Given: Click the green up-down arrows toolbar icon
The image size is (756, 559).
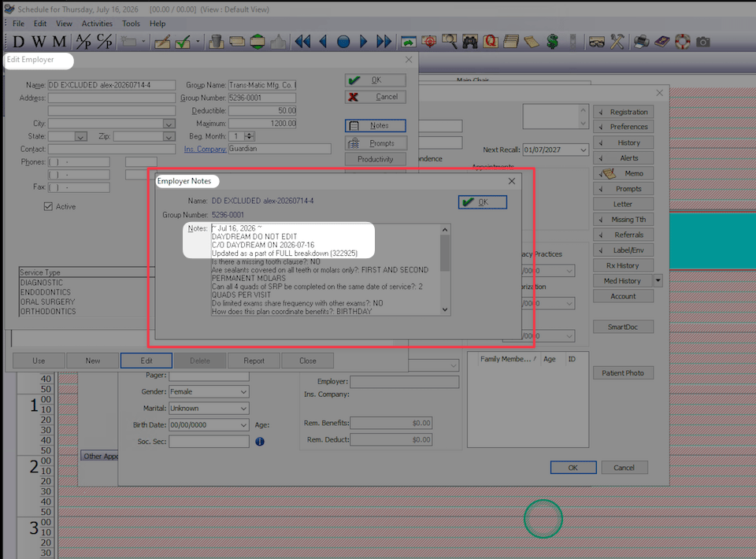Looking at the screenshot, I should click(x=258, y=42).
